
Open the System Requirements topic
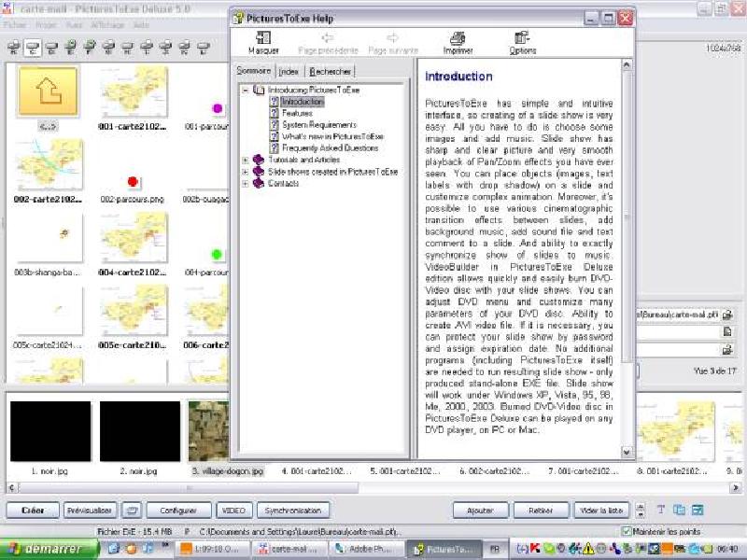pos(319,125)
